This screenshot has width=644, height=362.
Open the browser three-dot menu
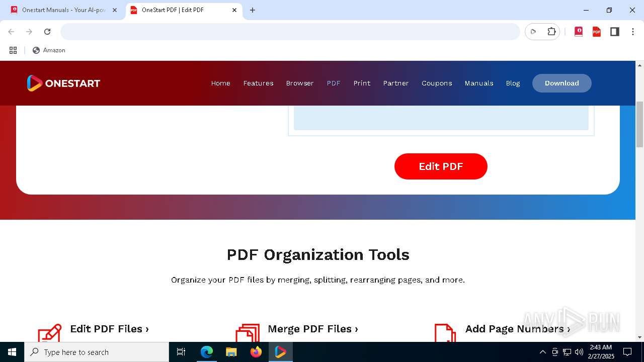click(633, 32)
